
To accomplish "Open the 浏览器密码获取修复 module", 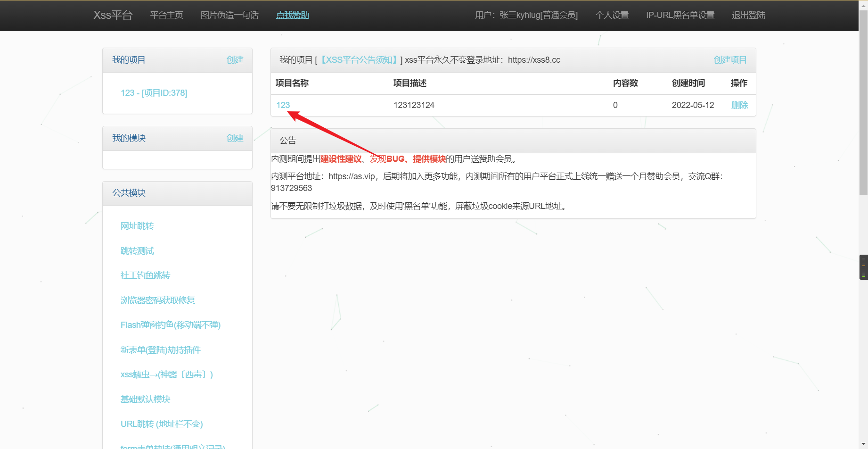I will pos(158,300).
